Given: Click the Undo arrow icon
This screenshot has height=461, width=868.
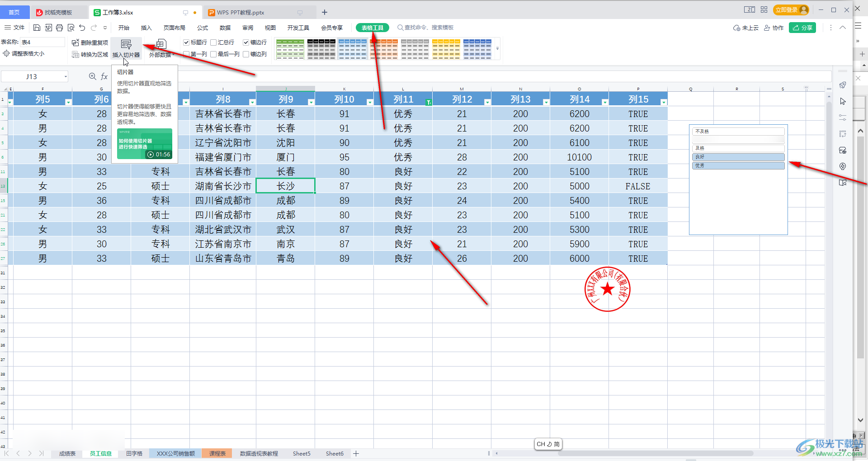Looking at the screenshot, I should tap(82, 28).
